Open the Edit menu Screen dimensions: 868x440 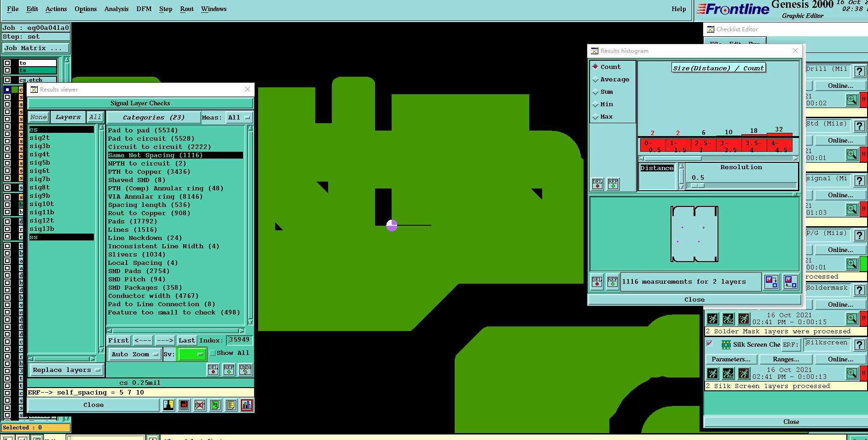32,9
